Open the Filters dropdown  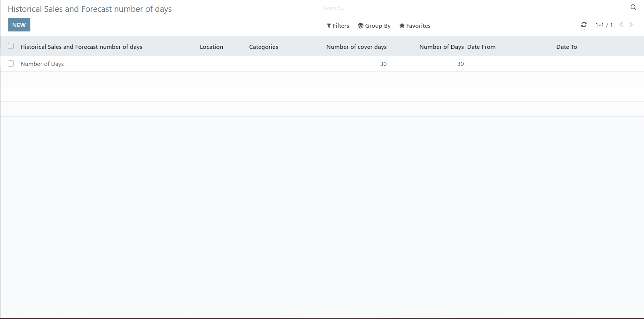click(338, 26)
